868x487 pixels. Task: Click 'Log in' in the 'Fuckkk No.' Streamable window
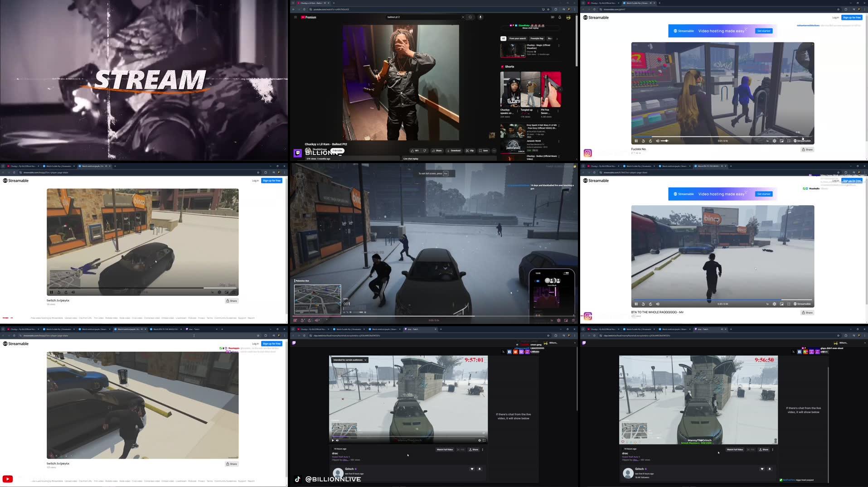(x=835, y=18)
